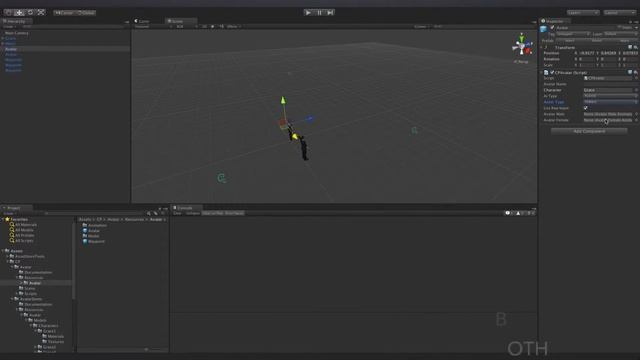Toggle 2D view in Scene toolbar
Viewport: 640px width, 360px height.
[204, 27]
